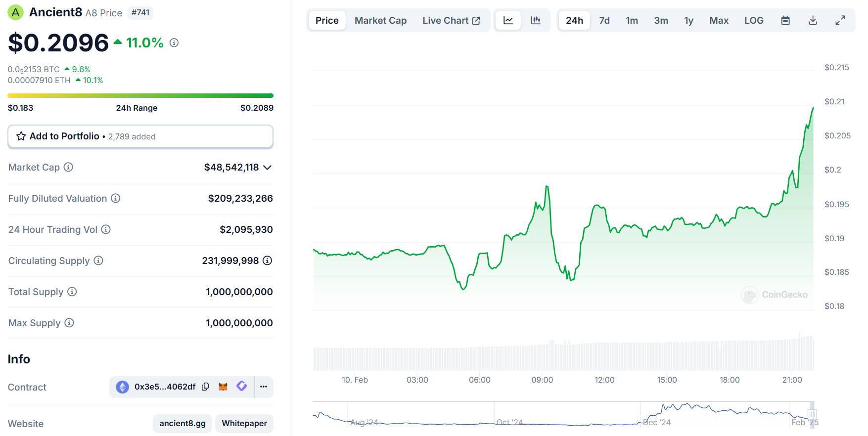Click the Circulating Supply label info icon
Image resolution: width=868 pixels, height=436 pixels.
[98, 261]
